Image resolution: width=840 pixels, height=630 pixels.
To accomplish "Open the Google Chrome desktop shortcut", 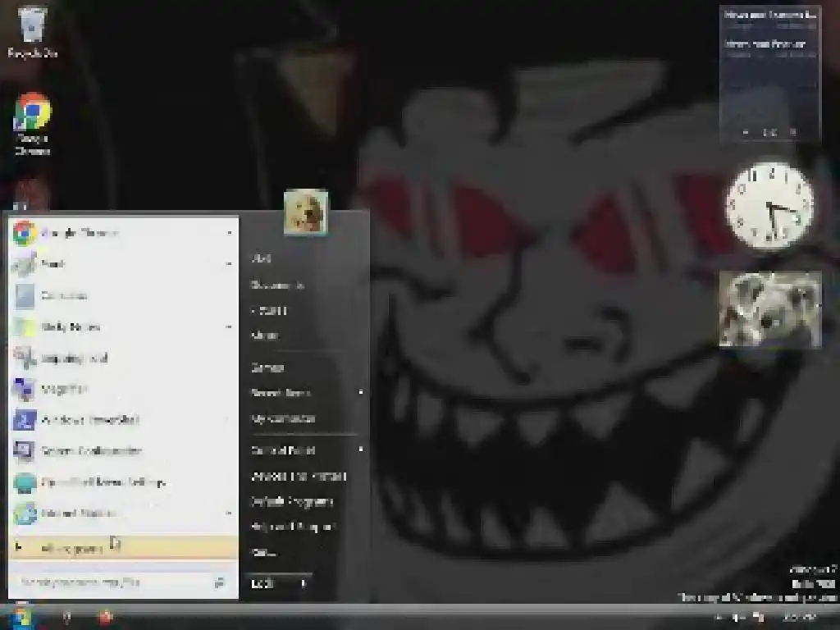I will (32, 125).
